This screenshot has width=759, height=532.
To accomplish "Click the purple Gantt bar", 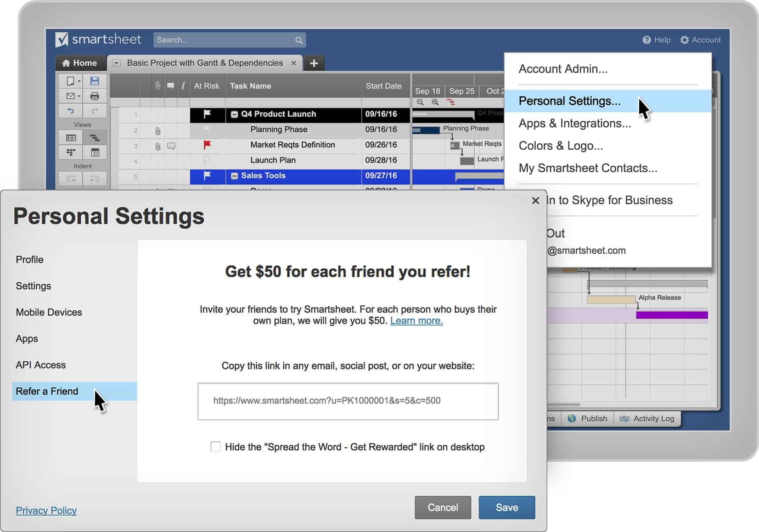I will tap(672, 315).
